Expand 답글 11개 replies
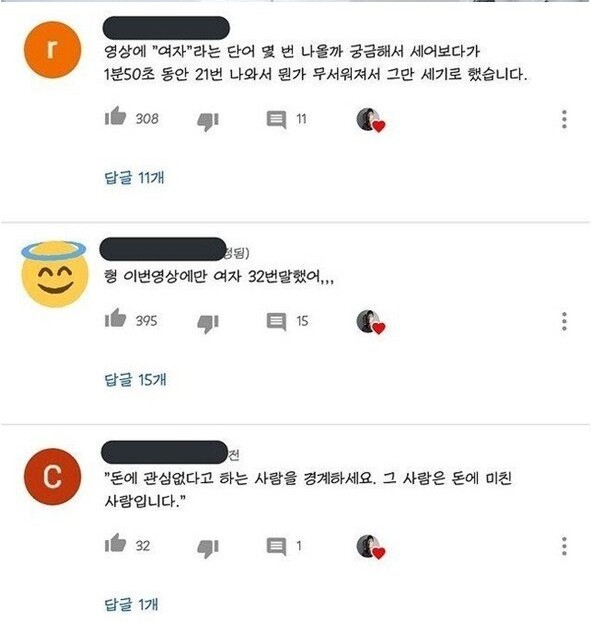Viewport: 591px width, 622px height. tap(134, 177)
